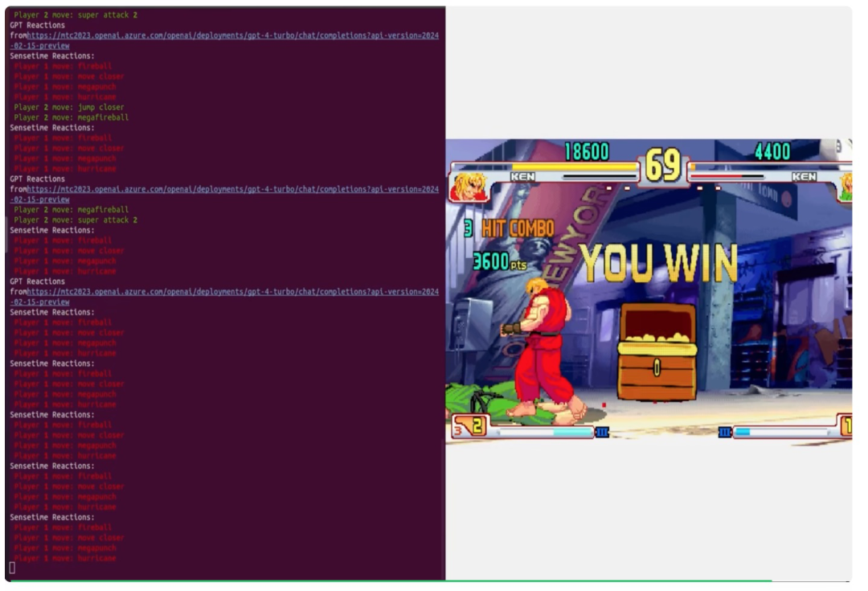The height and width of the screenshot is (591, 868).
Task: Click the score 18600
Action: [587, 151]
